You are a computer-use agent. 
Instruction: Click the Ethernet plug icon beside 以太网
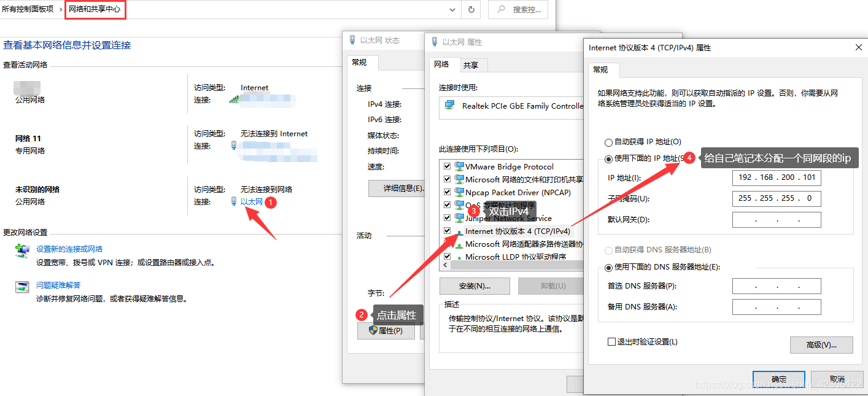(234, 201)
